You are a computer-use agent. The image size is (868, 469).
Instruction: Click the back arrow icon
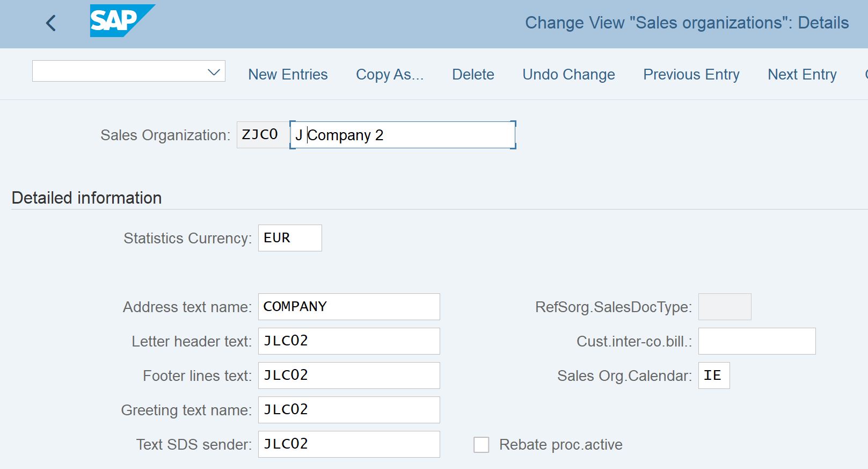pyautogui.click(x=51, y=23)
